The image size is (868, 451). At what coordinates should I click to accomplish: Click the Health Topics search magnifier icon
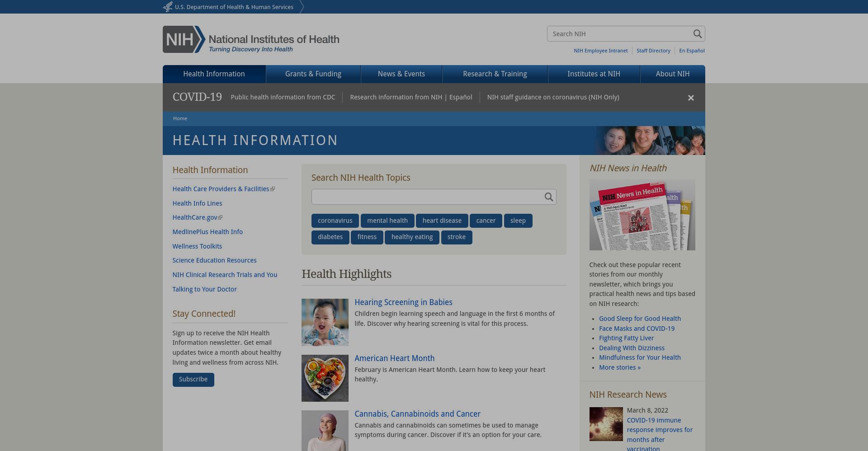pyautogui.click(x=549, y=197)
